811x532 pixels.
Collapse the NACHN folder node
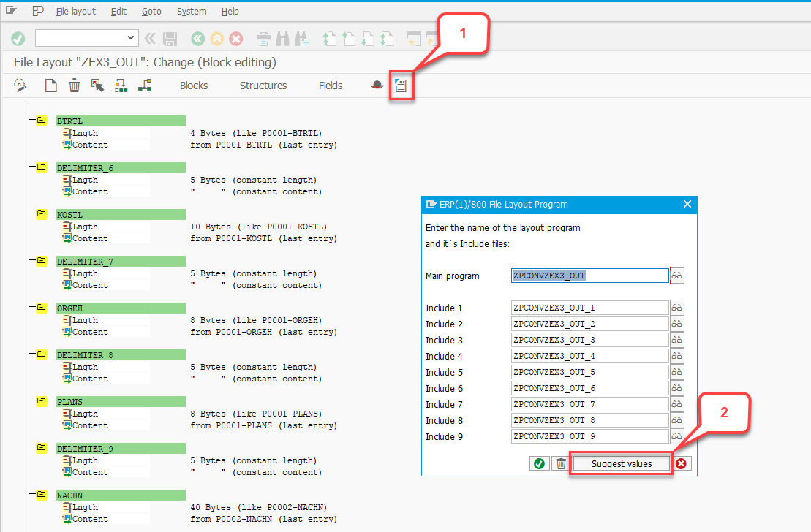point(42,495)
